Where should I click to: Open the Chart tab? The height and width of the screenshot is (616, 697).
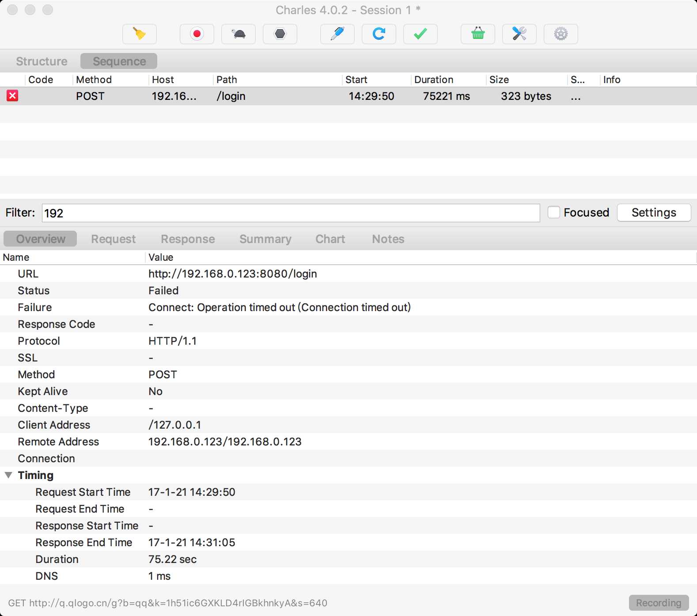tap(330, 239)
